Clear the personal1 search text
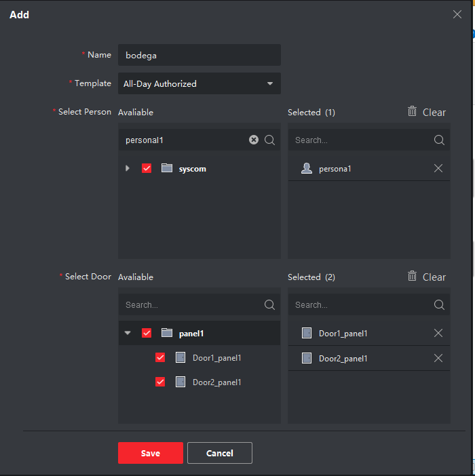Viewport: 475px width, 476px height. click(254, 140)
